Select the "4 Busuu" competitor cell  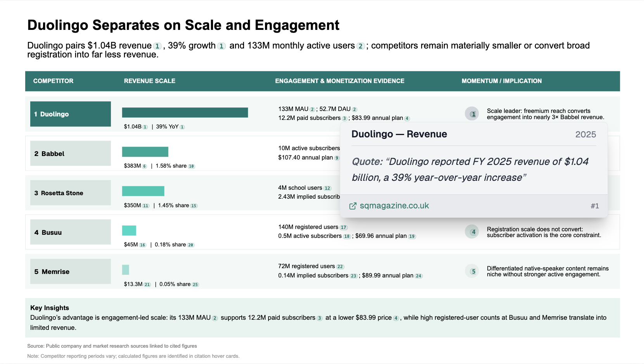point(71,232)
